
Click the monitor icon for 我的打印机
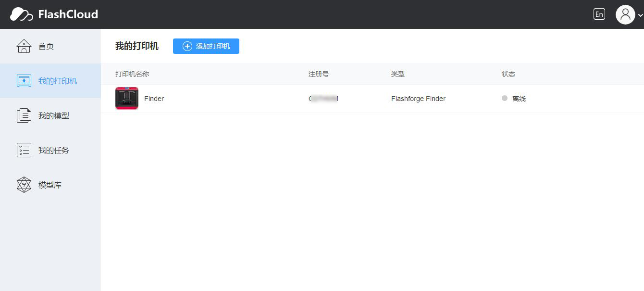pyautogui.click(x=24, y=81)
